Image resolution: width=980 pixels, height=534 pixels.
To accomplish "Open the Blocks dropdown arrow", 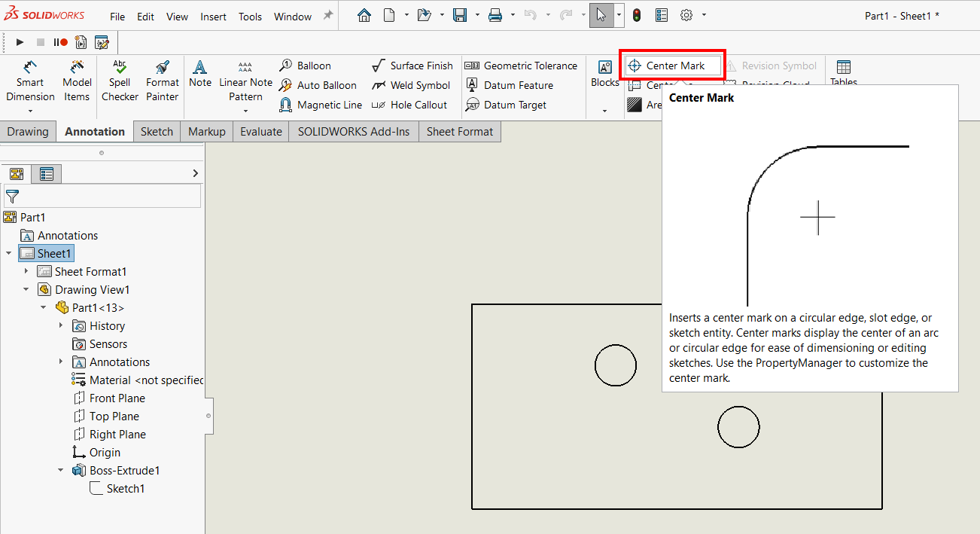I will 604,111.
